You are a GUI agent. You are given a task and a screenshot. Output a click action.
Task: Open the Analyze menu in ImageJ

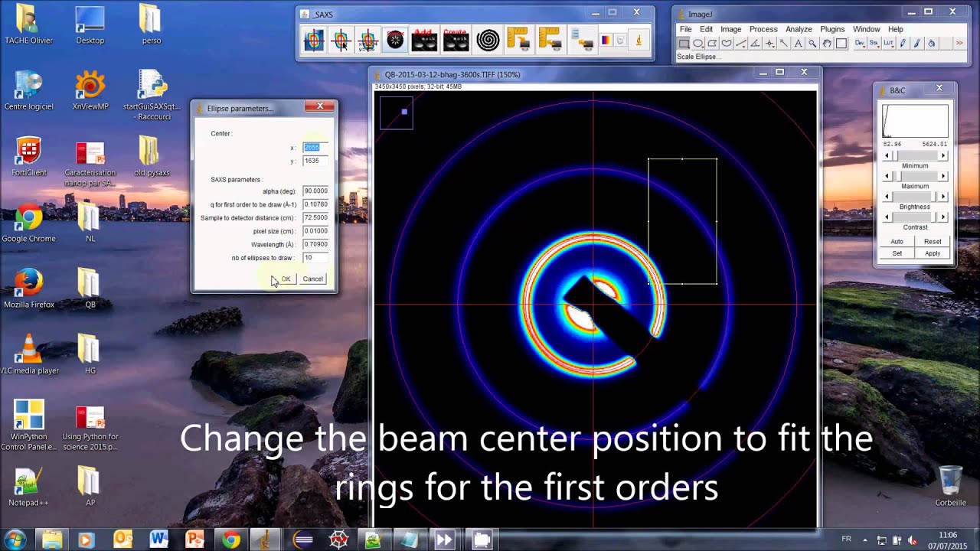pyautogui.click(x=799, y=29)
